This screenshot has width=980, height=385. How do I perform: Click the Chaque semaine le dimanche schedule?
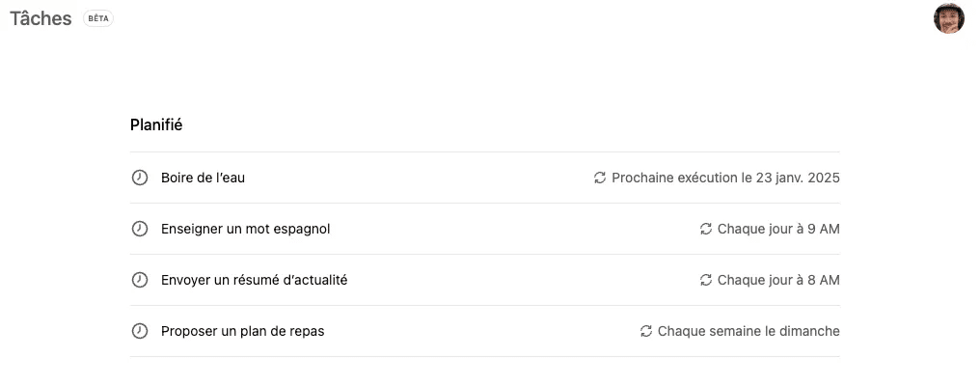point(749,331)
